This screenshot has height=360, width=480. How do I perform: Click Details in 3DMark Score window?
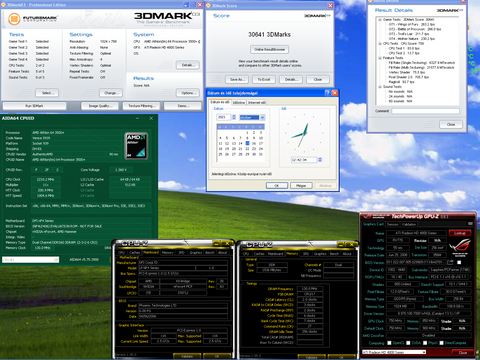[x=291, y=80]
